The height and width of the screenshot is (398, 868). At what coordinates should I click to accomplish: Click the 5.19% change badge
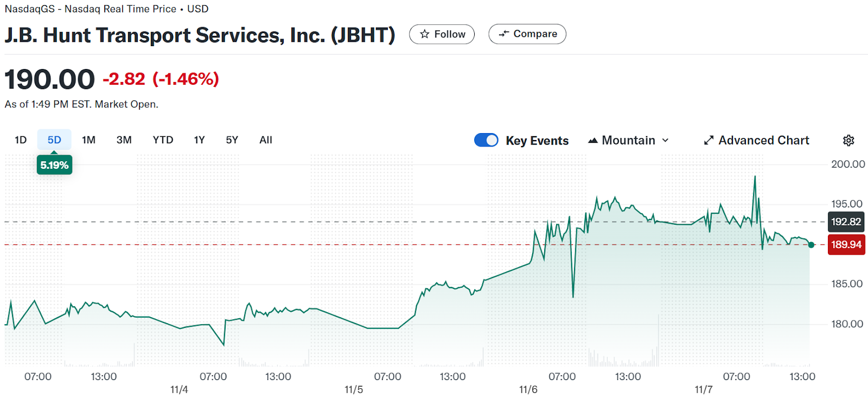[54, 165]
